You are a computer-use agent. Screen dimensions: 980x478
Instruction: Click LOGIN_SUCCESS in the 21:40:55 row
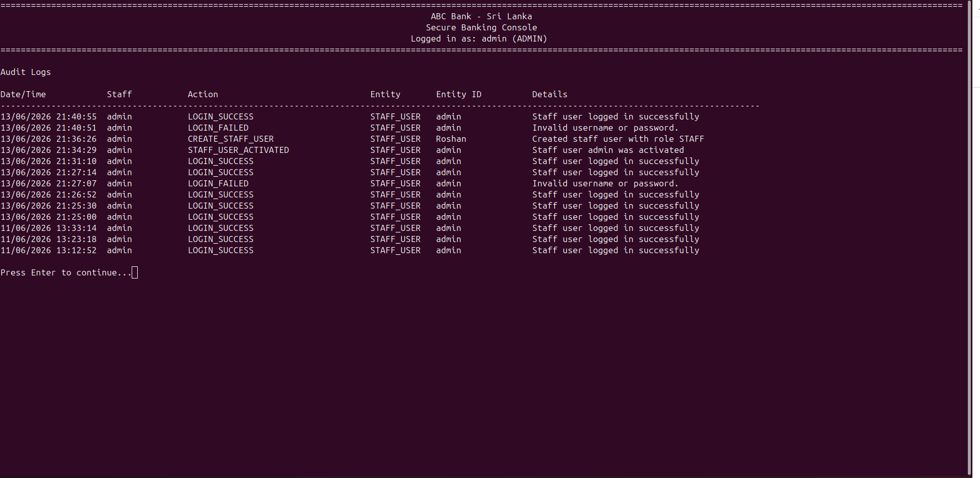[x=221, y=116]
